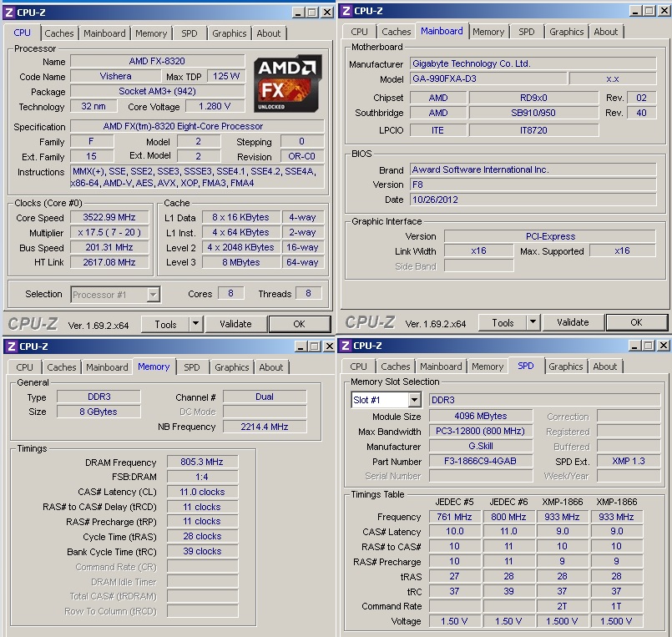Open Graphics tab in the CPU window
Image resolution: width=672 pixels, height=637 pixels.
pos(230,33)
